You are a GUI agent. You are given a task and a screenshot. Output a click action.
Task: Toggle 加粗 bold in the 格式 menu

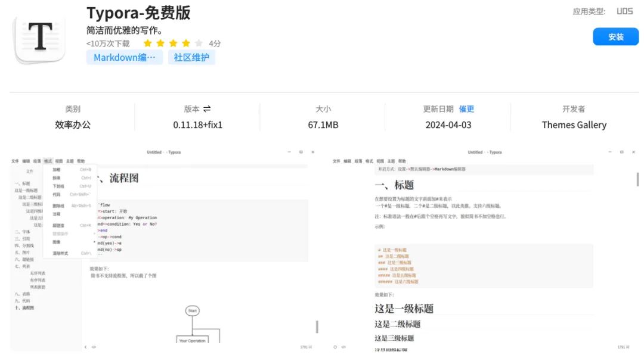57,170
